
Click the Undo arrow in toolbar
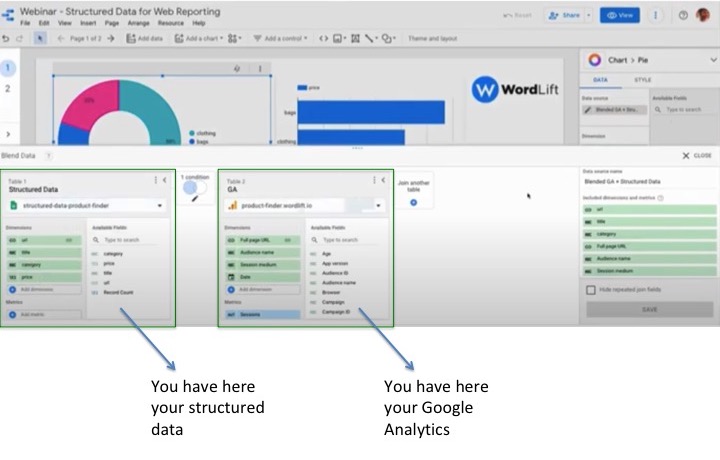coord(6,39)
